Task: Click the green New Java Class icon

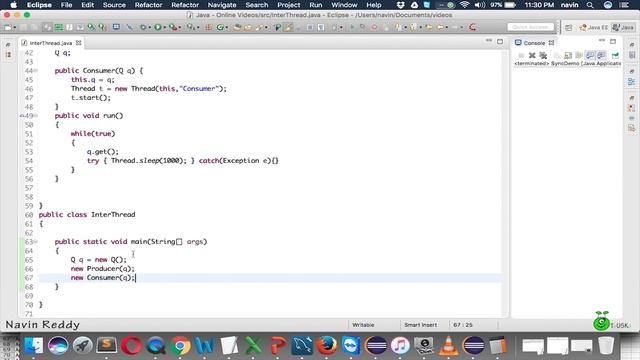Action: (220, 27)
